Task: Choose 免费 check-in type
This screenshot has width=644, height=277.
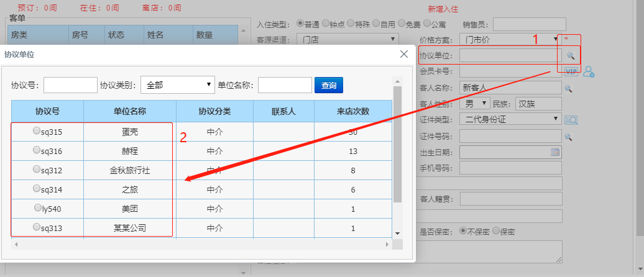Action: [x=402, y=24]
